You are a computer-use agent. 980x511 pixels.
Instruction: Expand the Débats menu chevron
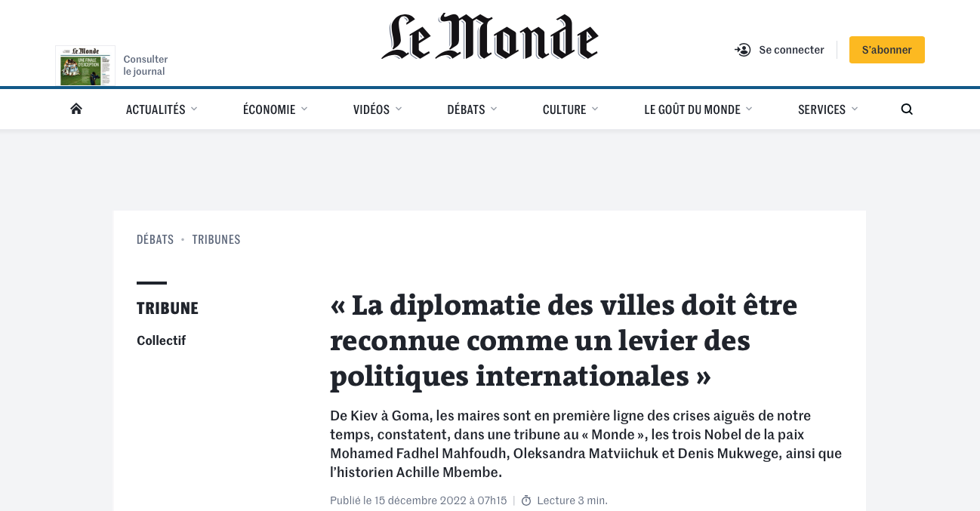[494, 109]
